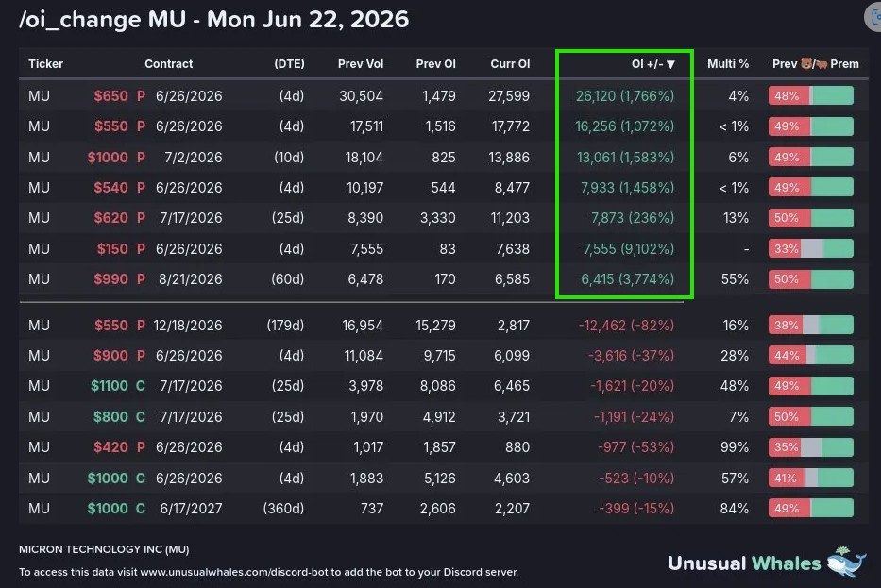The height and width of the screenshot is (588, 881).
Task: Click the Unusual Whales brand text
Action: [x=744, y=563]
